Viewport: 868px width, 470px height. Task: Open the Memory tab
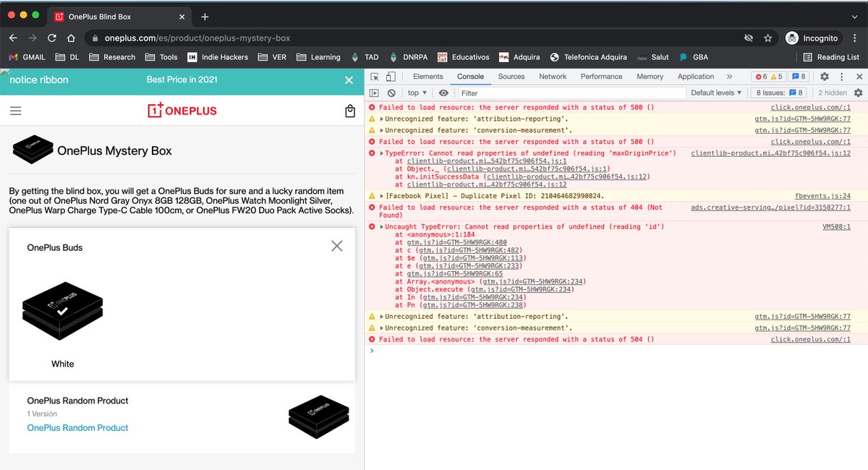pos(650,76)
